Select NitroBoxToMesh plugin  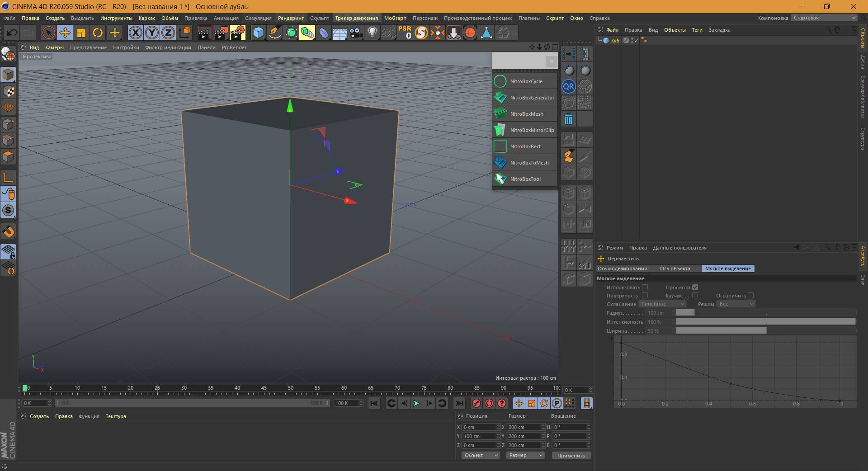tap(524, 163)
